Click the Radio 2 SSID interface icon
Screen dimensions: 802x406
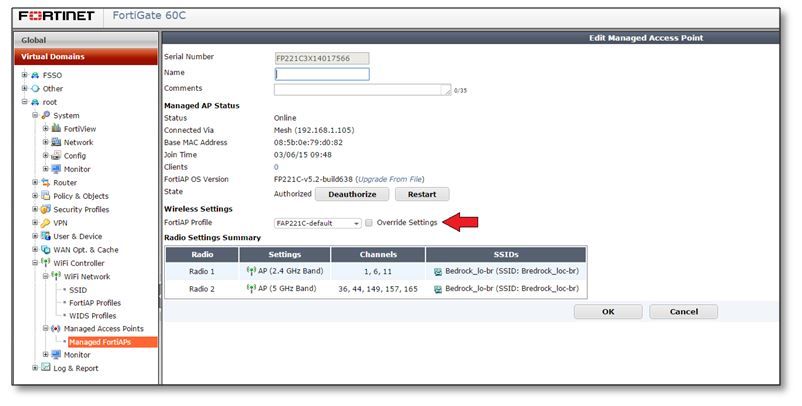pos(438,289)
